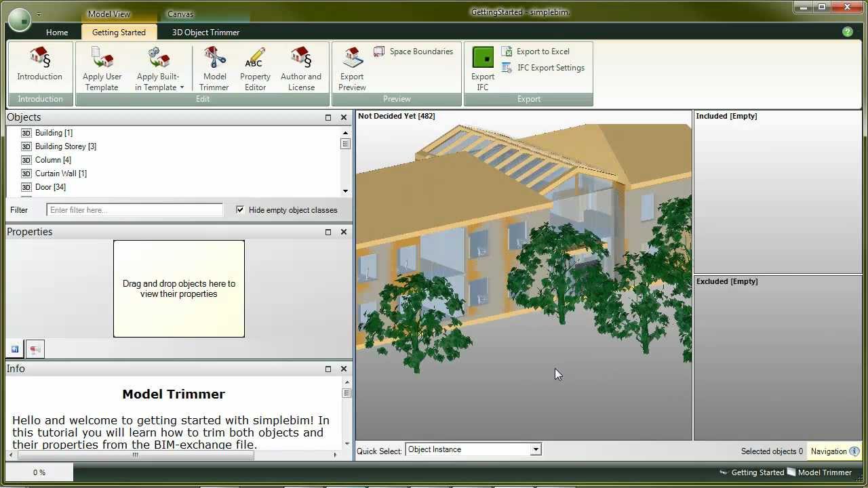
Task: Click the Properties drag-and-drop box
Action: [x=179, y=289]
